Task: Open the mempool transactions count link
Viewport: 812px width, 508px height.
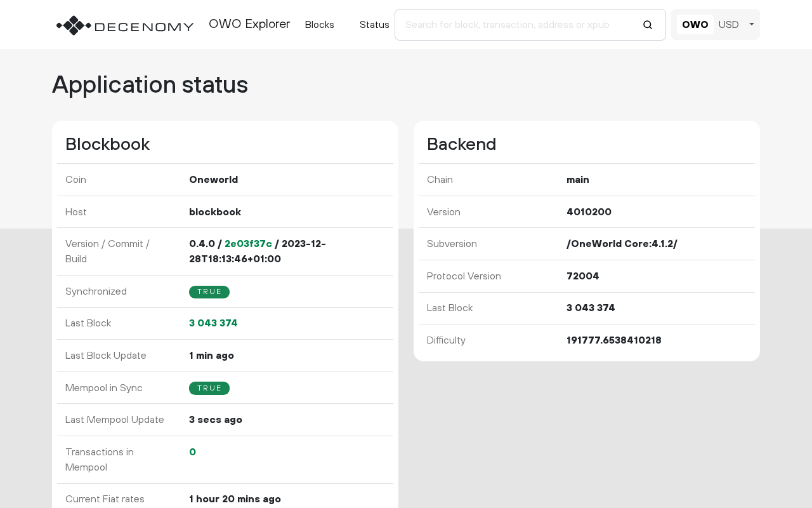Action: point(192,452)
